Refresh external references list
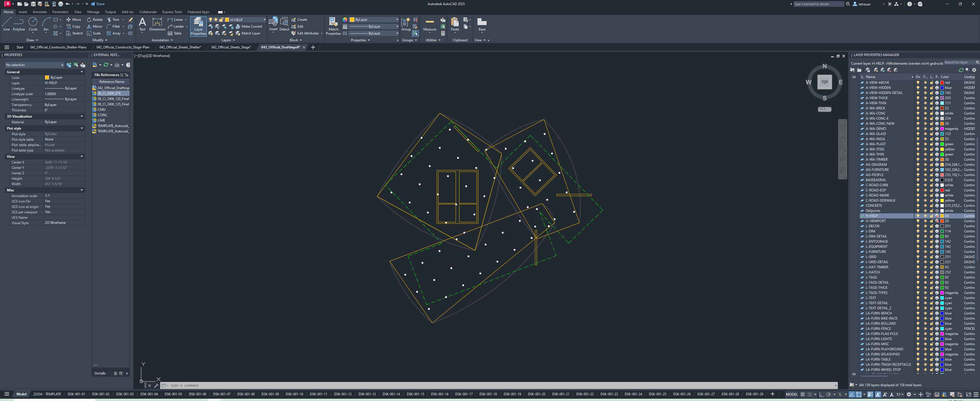980x401 pixels. [106, 65]
